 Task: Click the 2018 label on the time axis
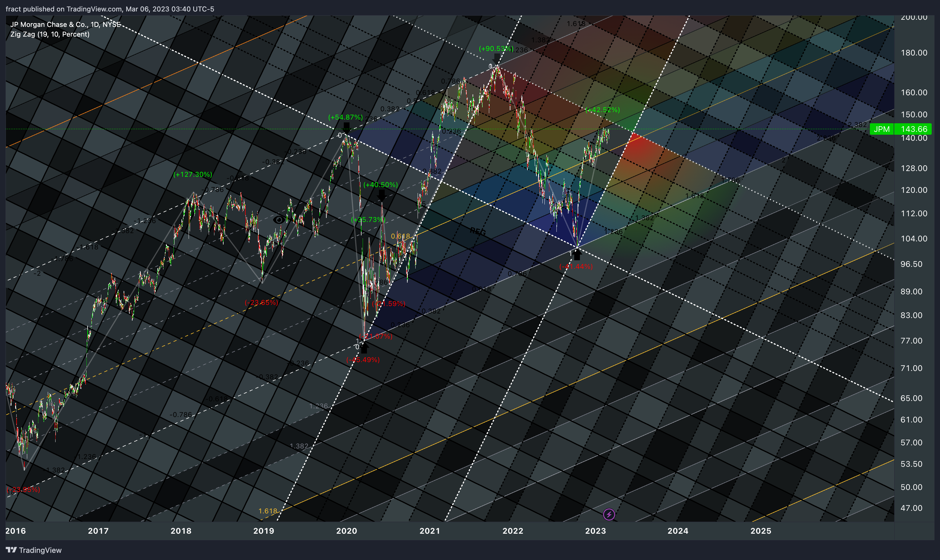point(181,531)
